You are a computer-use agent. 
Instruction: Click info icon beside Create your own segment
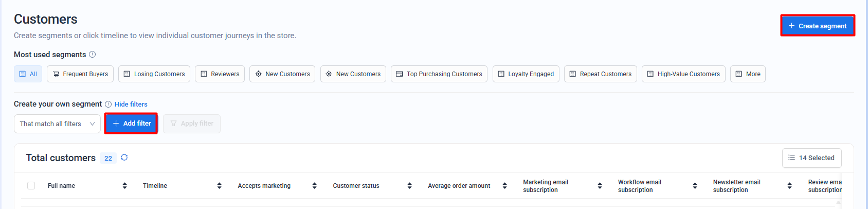tap(108, 104)
